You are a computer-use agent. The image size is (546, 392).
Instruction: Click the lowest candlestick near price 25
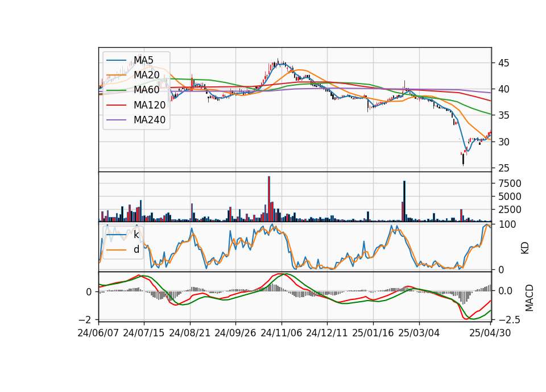coord(463,160)
